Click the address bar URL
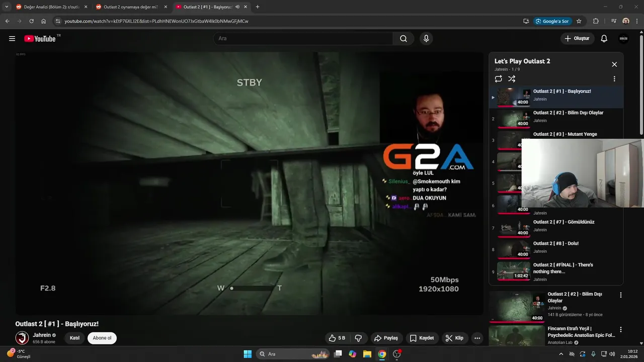The height and width of the screenshot is (362, 644). (x=156, y=21)
